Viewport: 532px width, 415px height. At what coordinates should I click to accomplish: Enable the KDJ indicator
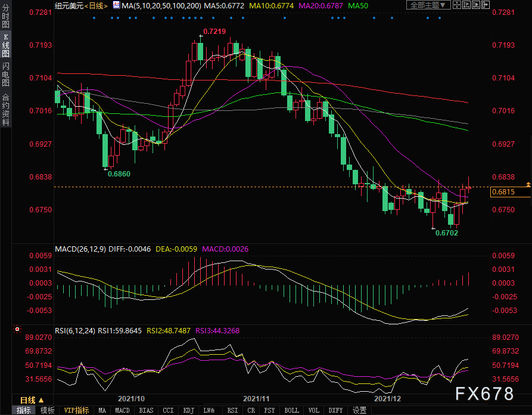coord(189,410)
